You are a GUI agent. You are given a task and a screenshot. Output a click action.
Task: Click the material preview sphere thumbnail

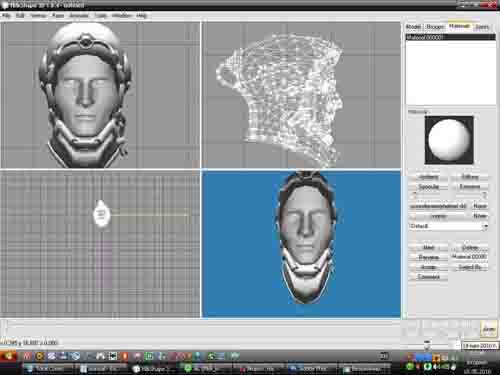coord(449,140)
